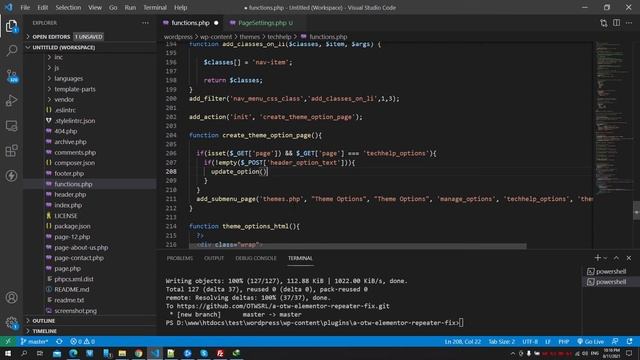640x360 pixels.
Task: Click the master branch indicator
Action: (x=35, y=341)
